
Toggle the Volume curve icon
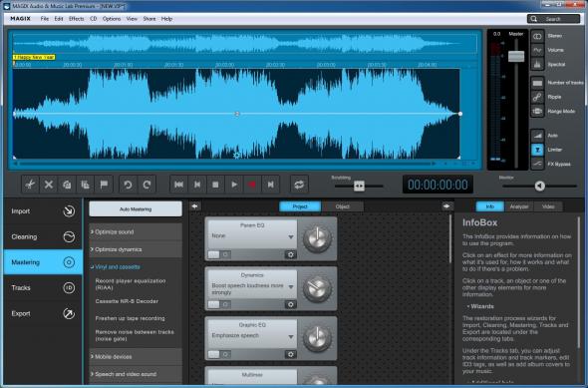pos(537,50)
